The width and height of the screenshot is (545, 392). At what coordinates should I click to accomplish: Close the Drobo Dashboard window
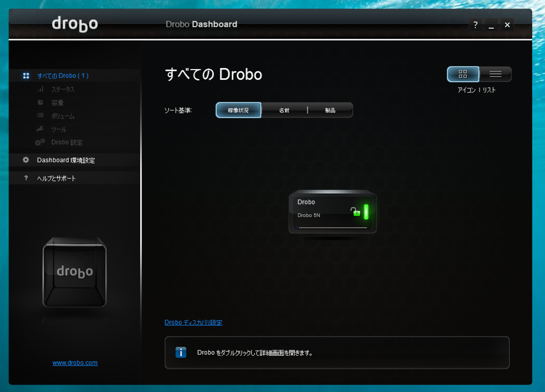click(507, 25)
